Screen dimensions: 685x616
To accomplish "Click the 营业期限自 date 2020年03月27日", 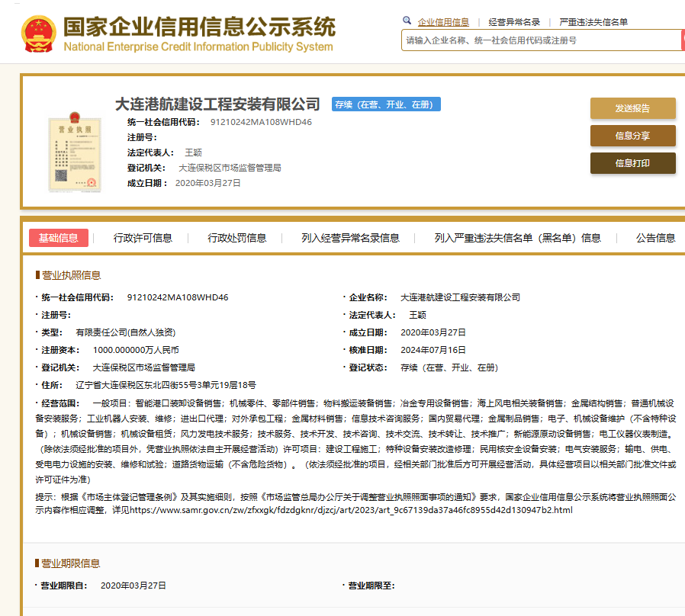I will tap(133, 586).
